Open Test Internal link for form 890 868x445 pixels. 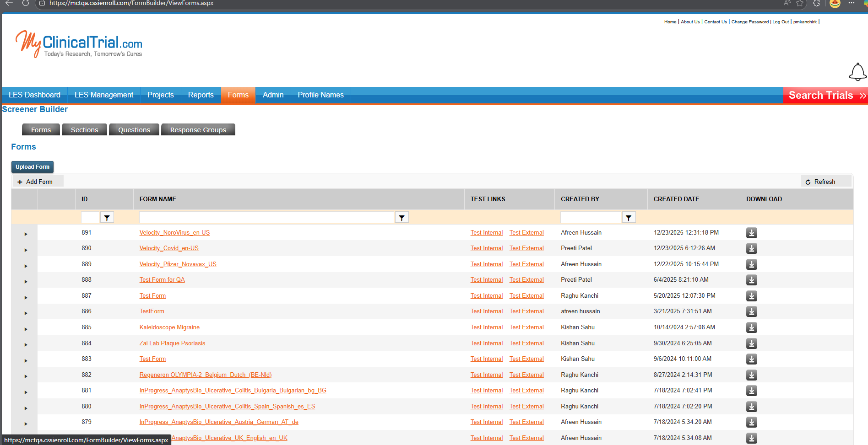(x=487, y=248)
